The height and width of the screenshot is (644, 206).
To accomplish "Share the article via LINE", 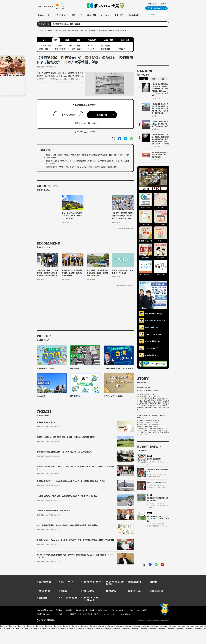I will point(132,138).
